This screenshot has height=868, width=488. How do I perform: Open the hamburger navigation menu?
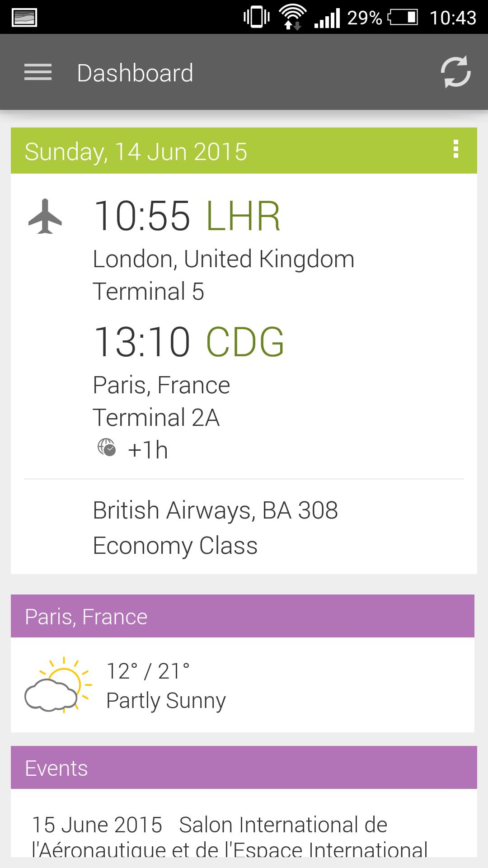coord(38,72)
